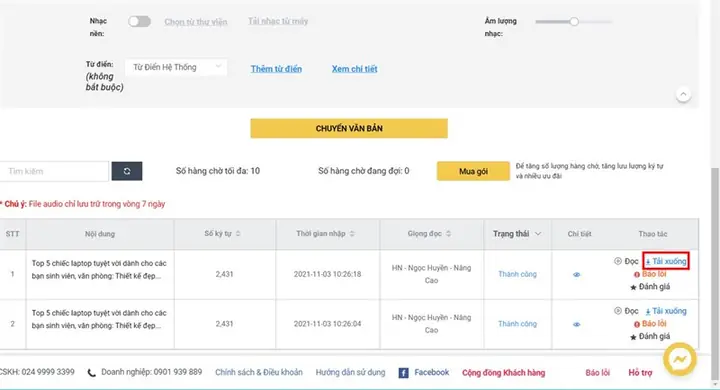This screenshot has height=390, width=720.
Task: Click the Mua gói button
Action: (473, 171)
